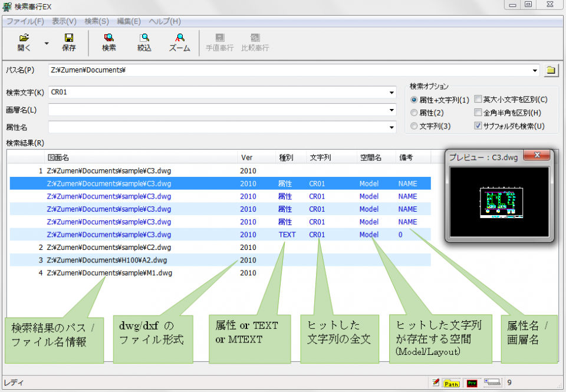Image resolution: width=566 pixels, height=392 pixels.
Task: Toggle the yellow Path icon in status bar
Action: click(450, 383)
